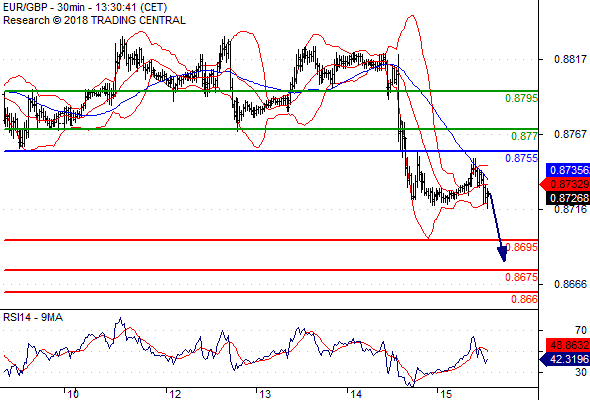Click the Trading Central research copyright text

[x=94, y=20]
